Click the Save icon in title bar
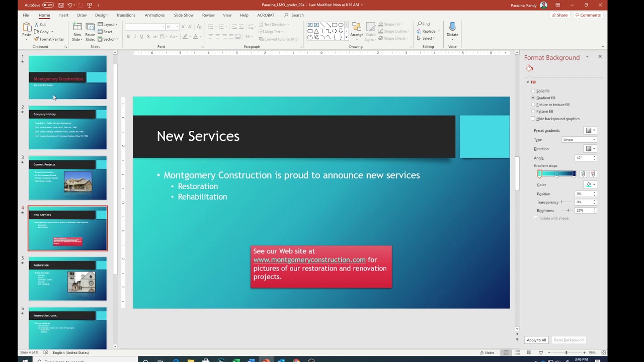 pos(60,5)
